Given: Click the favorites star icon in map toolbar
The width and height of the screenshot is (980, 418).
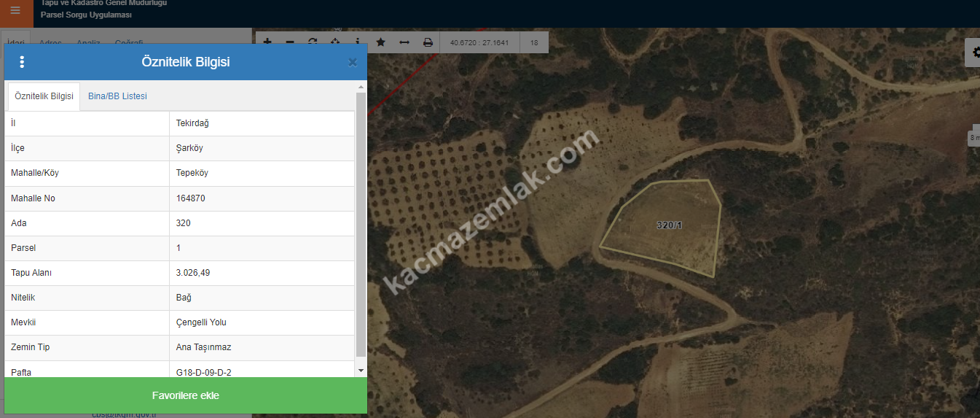Looking at the screenshot, I should point(380,42).
